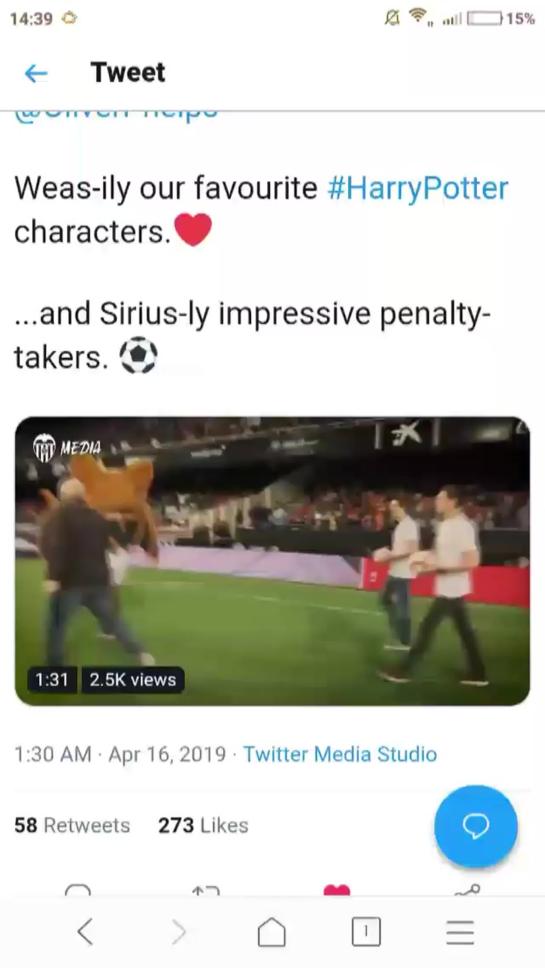
Task: Go back with browser back chevron
Action: 85,932
